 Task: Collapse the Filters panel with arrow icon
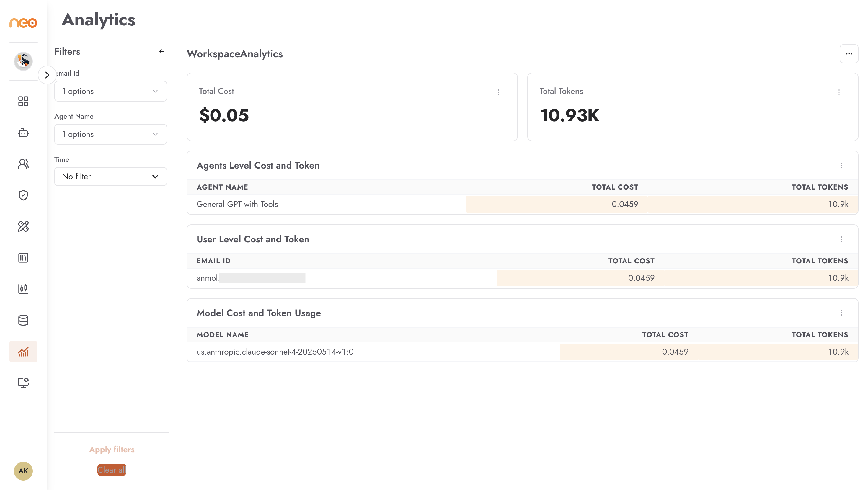162,51
